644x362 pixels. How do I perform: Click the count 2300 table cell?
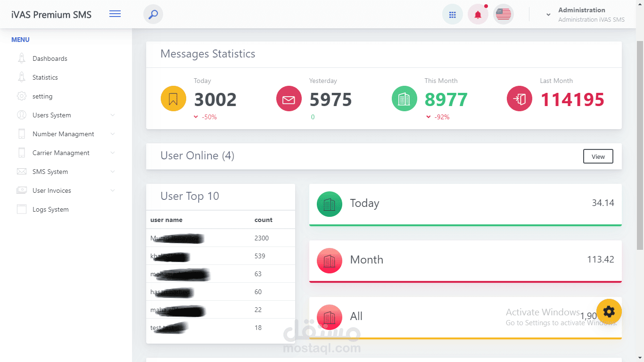pos(262,238)
